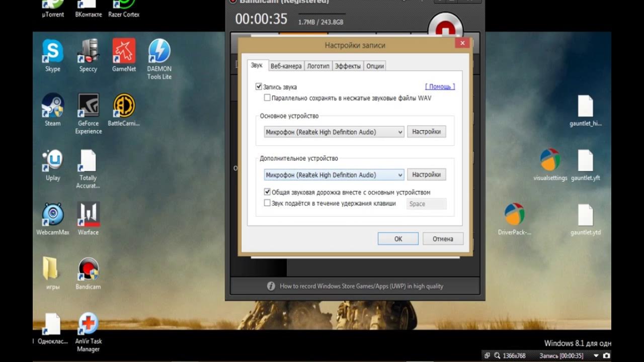Open the Однокласс... desktop shortcut

(52, 328)
